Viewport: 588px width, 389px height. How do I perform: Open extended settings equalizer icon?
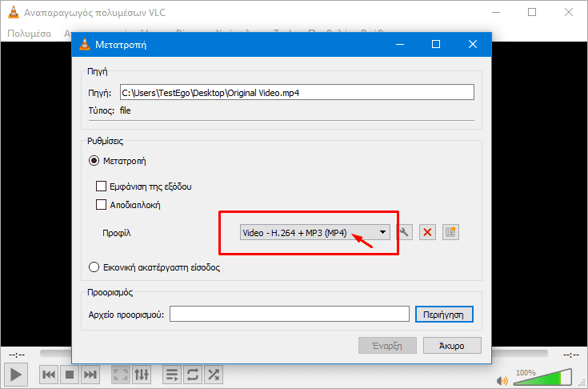(x=142, y=375)
